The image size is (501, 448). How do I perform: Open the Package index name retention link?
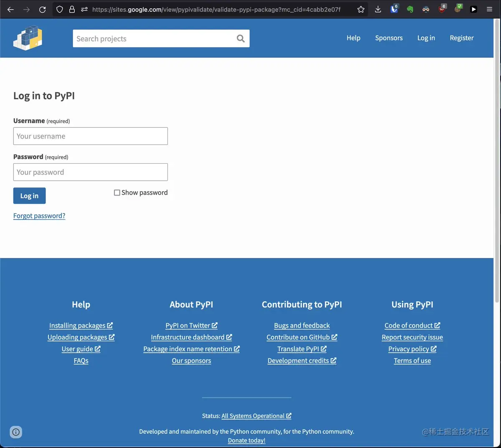pyautogui.click(x=192, y=349)
